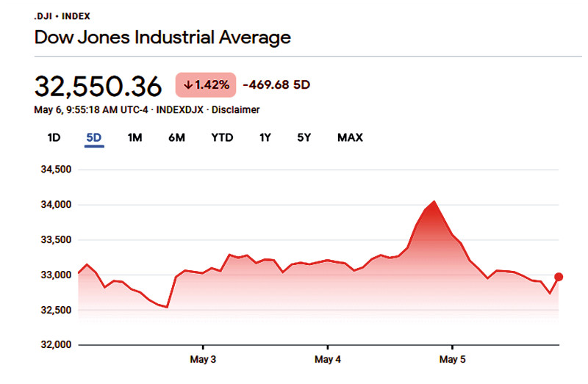The height and width of the screenshot is (384, 588).
Task: Select the 1Y time range tab
Action: pyautogui.click(x=265, y=137)
